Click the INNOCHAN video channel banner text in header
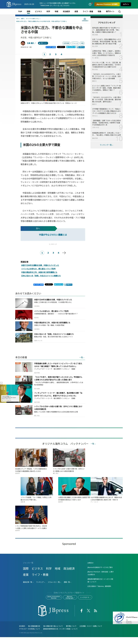The height and width of the screenshot is (644, 138). coord(57,4)
